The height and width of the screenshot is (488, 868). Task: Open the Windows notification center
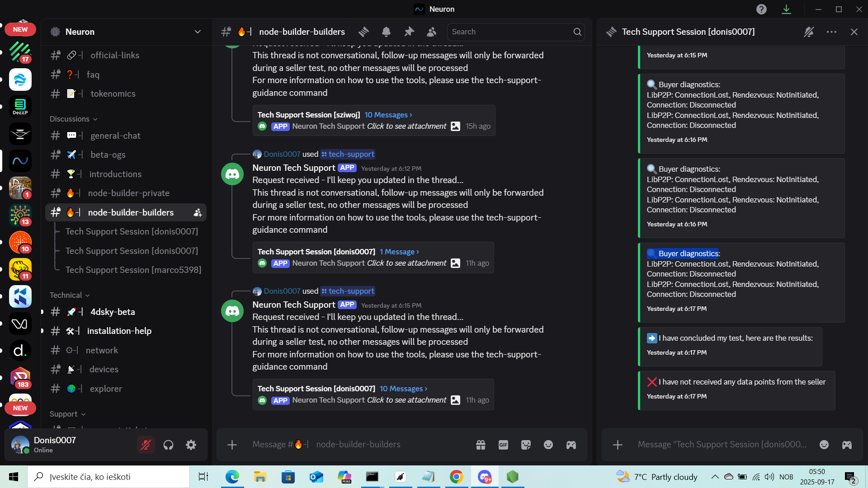[850, 477]
